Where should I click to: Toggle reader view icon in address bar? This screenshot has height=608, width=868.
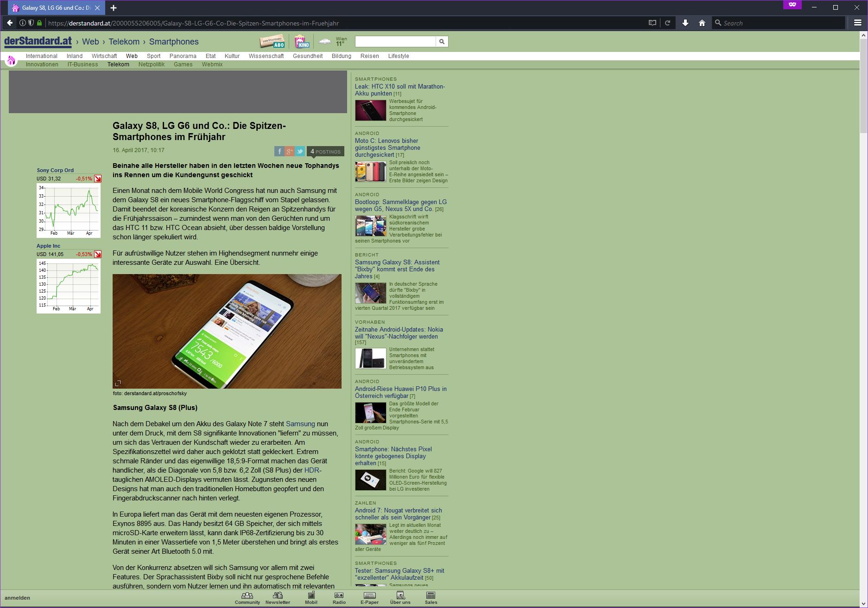tap(652, 23)
